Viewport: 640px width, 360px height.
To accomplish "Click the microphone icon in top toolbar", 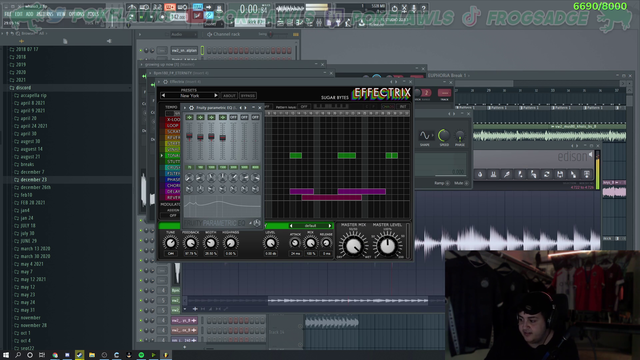I will pos(414,8).
